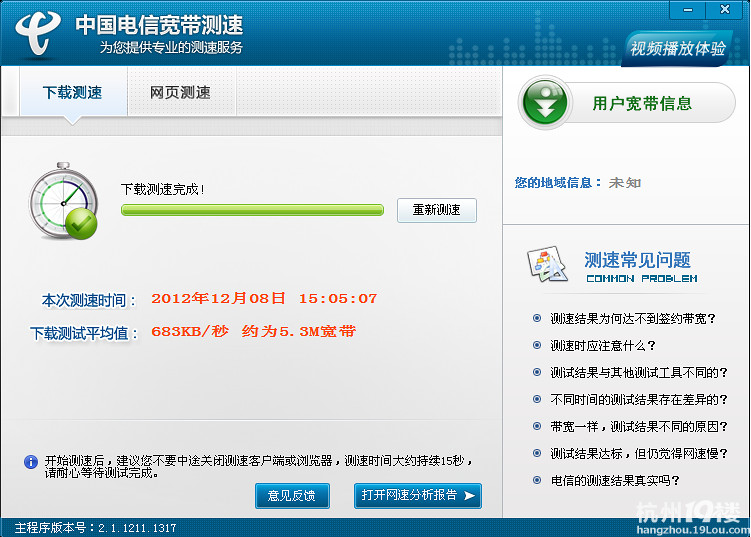The image size is (751, 537).
Task: Click the 本次测速时间 label
Action: coord(89,300)
